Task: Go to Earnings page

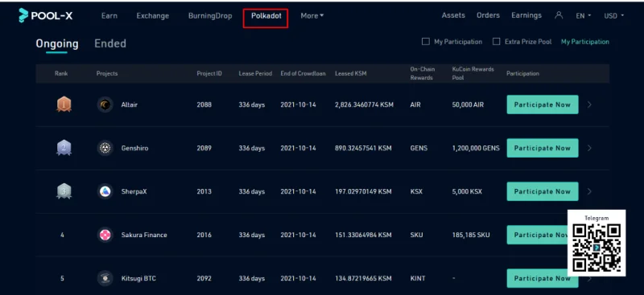Action: pos(526,15)
